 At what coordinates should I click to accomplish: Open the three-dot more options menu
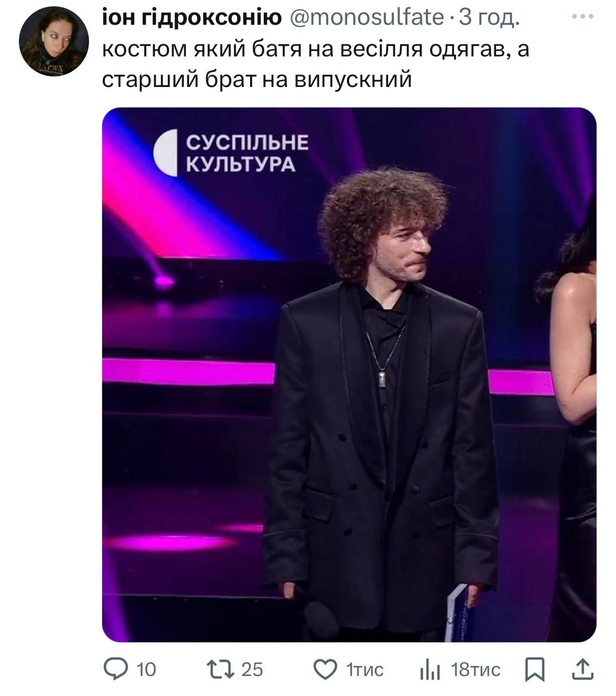point(583,17)
